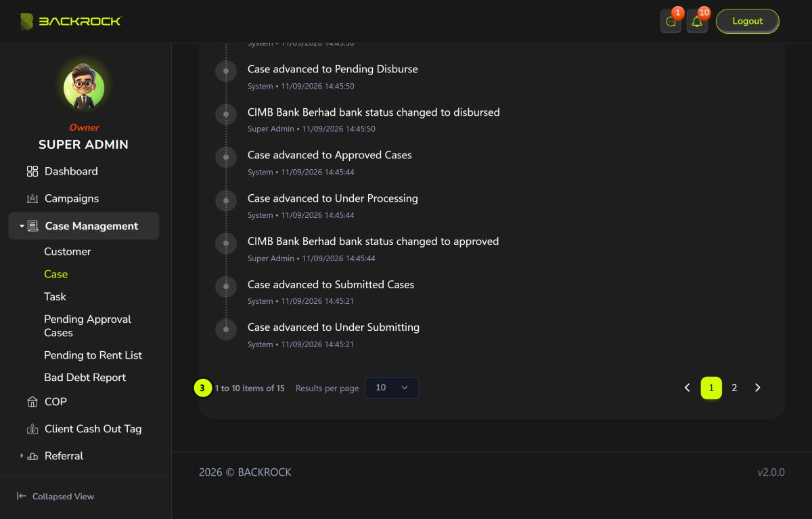The width and height of the screenshot is (812, 519).
Task: Select the Case submenu item
Action: (56, 274)
